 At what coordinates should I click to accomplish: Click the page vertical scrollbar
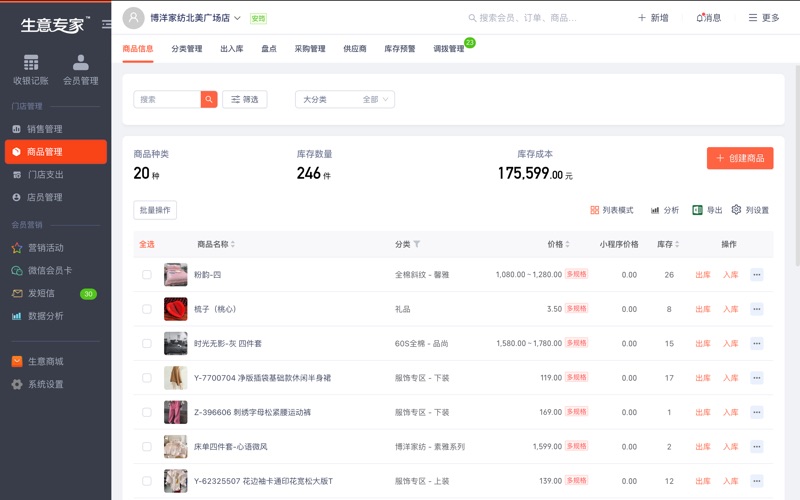tap(797, 166)
